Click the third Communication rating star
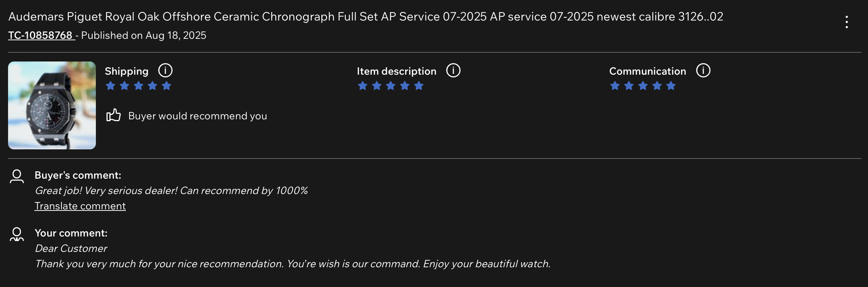Screen dimensions: 868x287 click(643, 86)
